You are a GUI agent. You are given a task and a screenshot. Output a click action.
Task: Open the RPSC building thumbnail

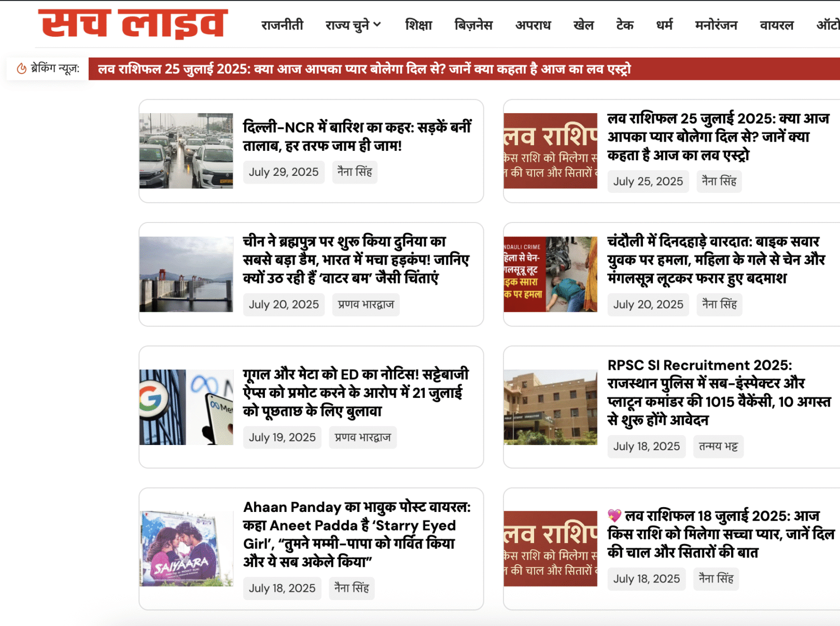click(551, 407)
